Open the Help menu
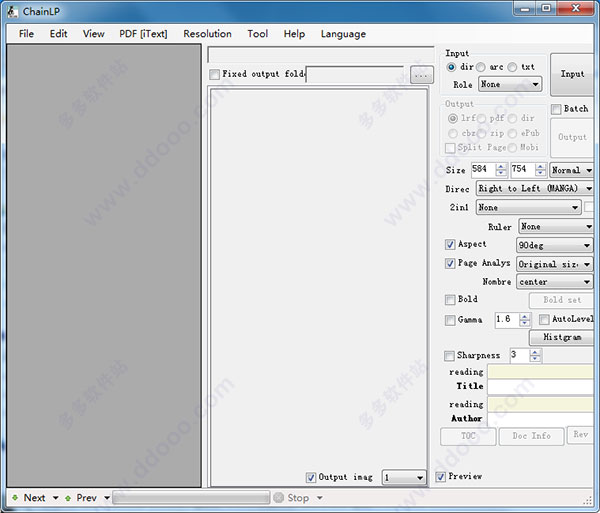Image resolution: width=600 pixels, height=513 pixels. tap(294, 34)
